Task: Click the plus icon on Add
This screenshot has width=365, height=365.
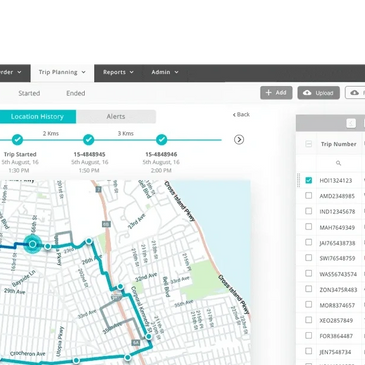Action: [x=269, y=93]
